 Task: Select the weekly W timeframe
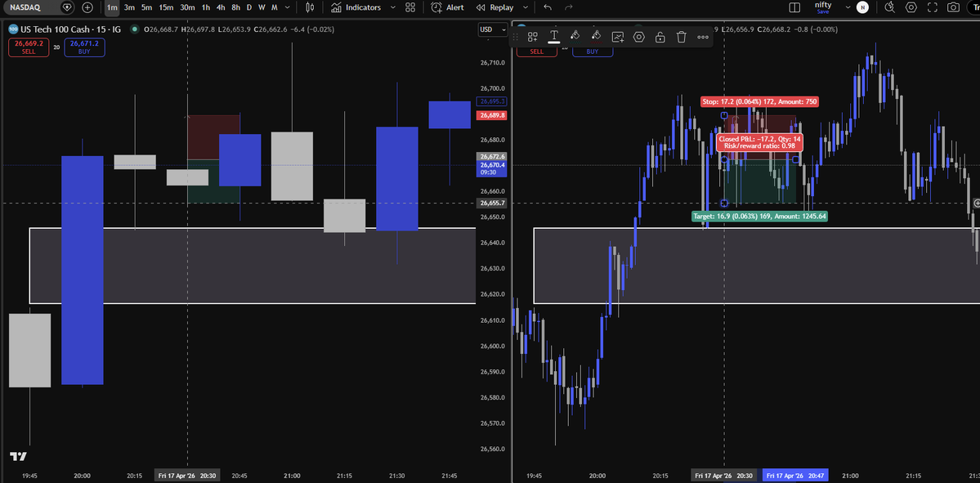point(262,7)
